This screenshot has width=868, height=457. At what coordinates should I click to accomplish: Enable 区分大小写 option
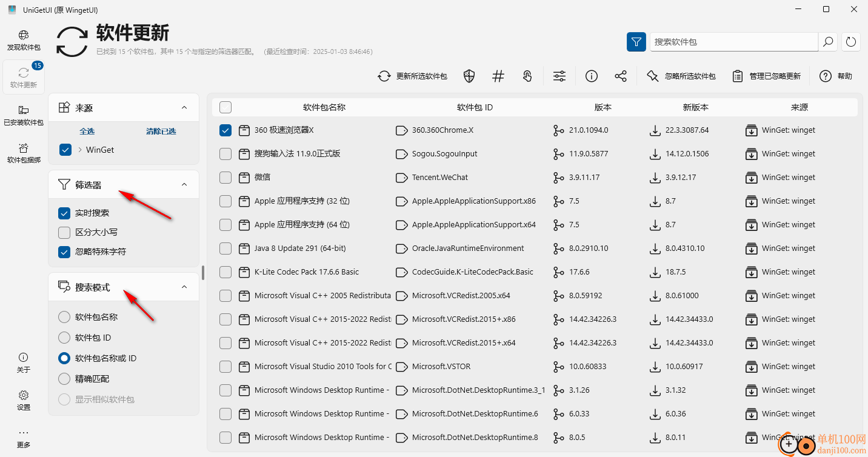click(64, 232)
